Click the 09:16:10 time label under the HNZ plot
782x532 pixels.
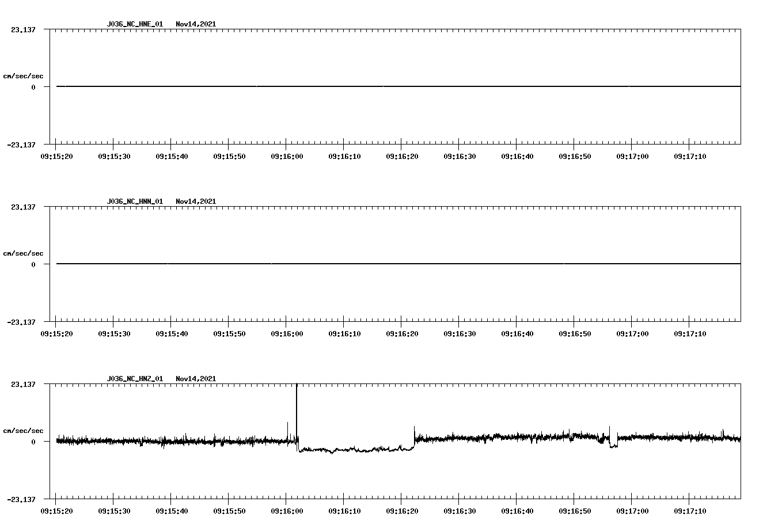[x=344, y=511]
